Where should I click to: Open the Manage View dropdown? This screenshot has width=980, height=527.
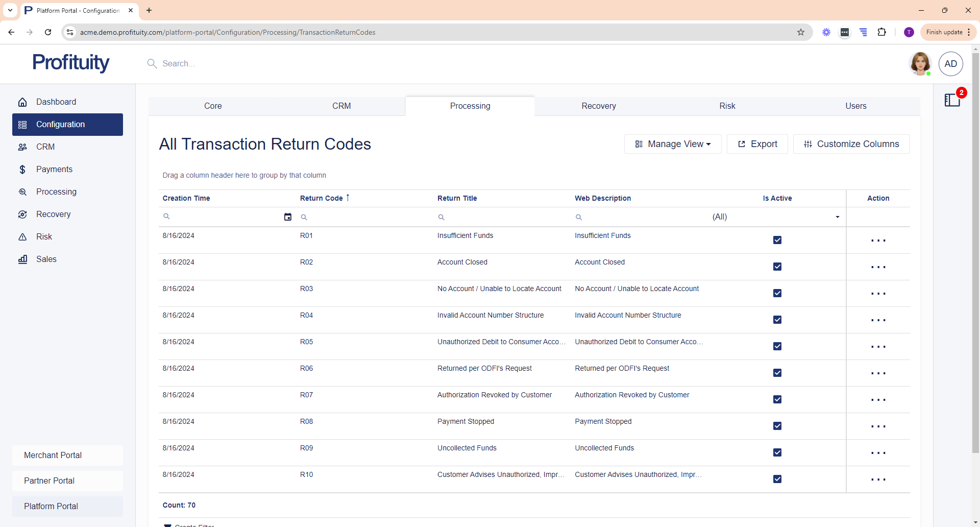673,144
